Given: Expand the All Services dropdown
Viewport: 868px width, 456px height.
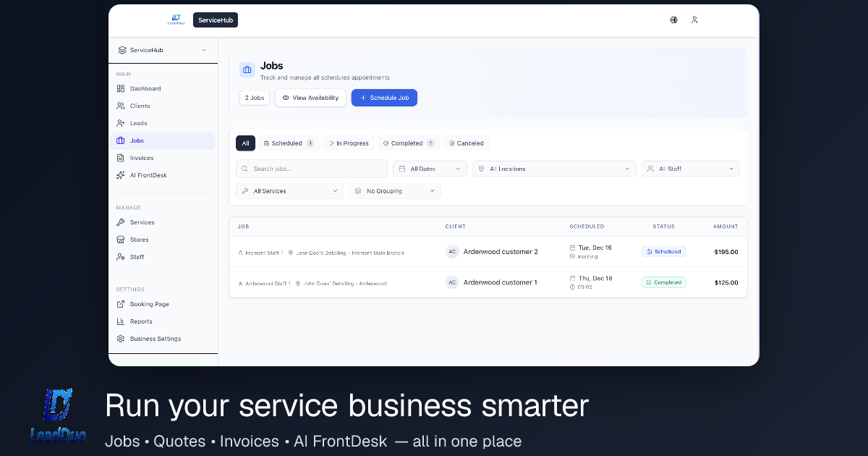Looking at the screenshot, I should [290, 191].
